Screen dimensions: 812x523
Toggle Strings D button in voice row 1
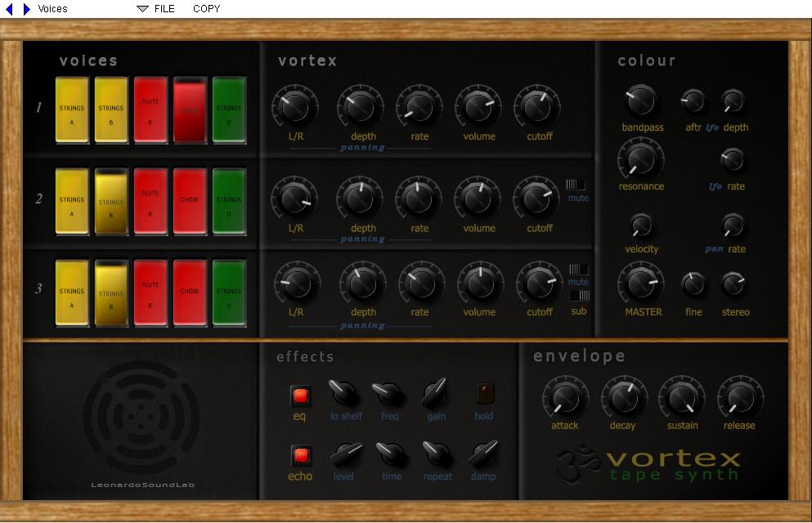pos(229,110)
